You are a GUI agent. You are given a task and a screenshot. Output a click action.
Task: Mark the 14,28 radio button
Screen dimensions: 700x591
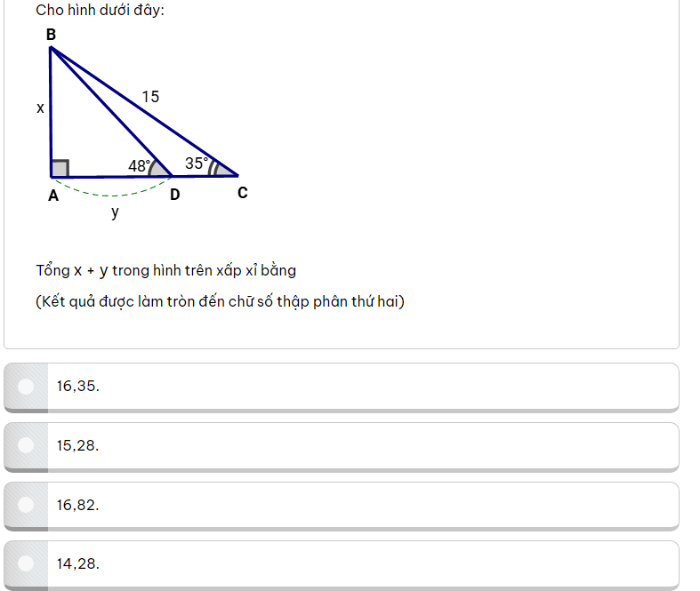[27, 563]
